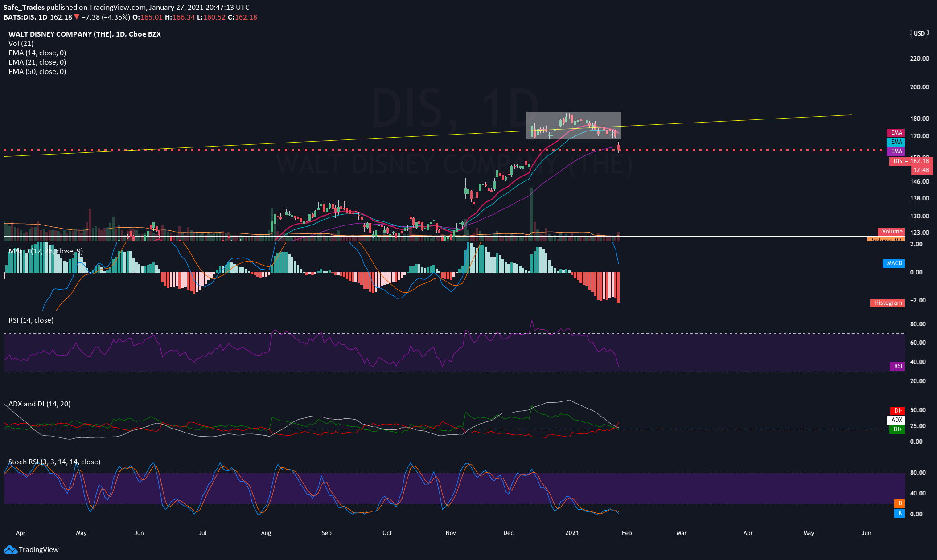
Task: Click the RSI (14, close) label
Action: point(31,320)
